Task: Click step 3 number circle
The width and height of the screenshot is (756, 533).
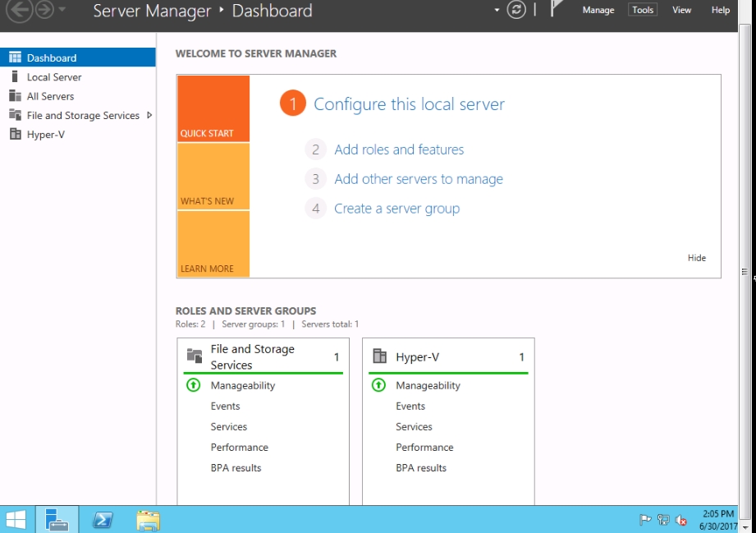Action: (315, 179)
